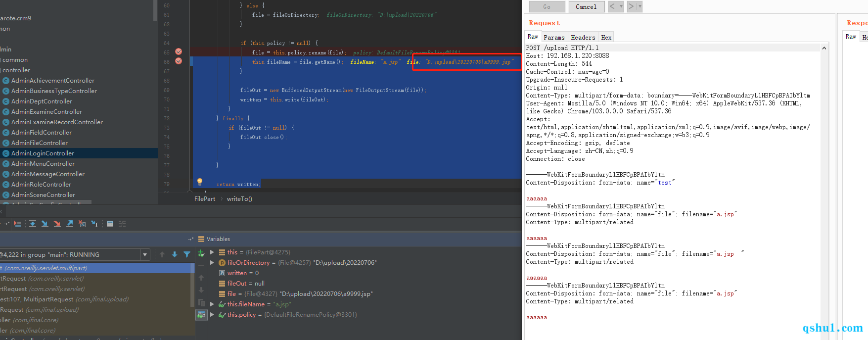Click the Trace Current Stream Chain icon
868x340 pixels.
click(122, 224)
